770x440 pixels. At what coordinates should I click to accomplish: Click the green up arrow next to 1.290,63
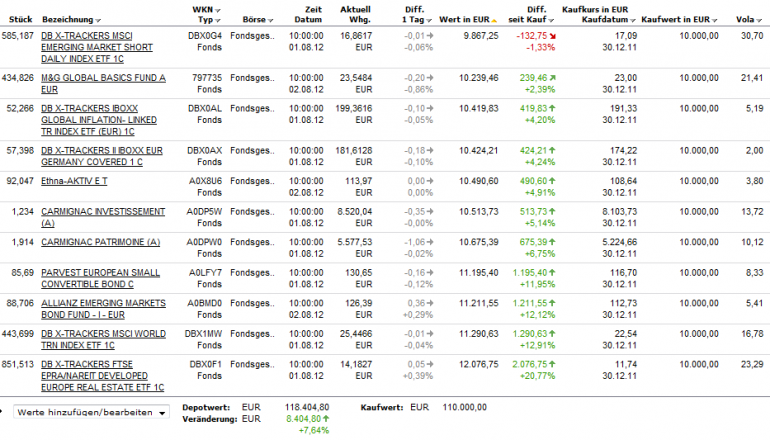click(552, 333)
